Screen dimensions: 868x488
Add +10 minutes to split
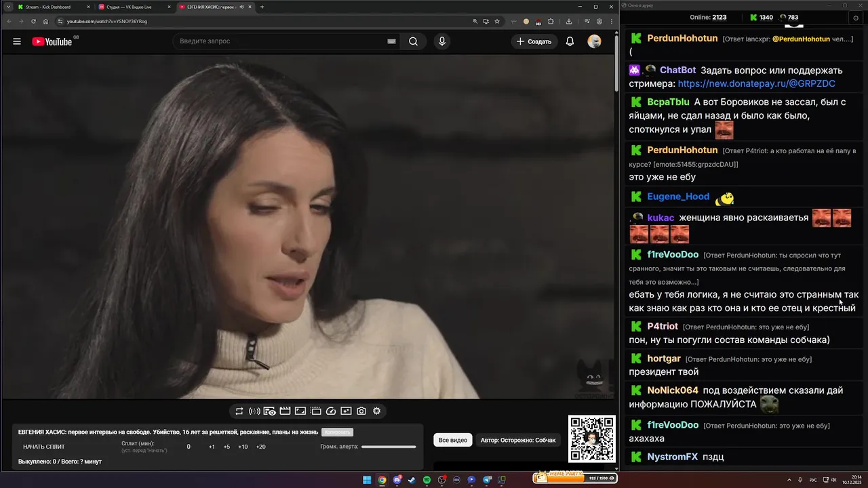(x=243, y=447)
